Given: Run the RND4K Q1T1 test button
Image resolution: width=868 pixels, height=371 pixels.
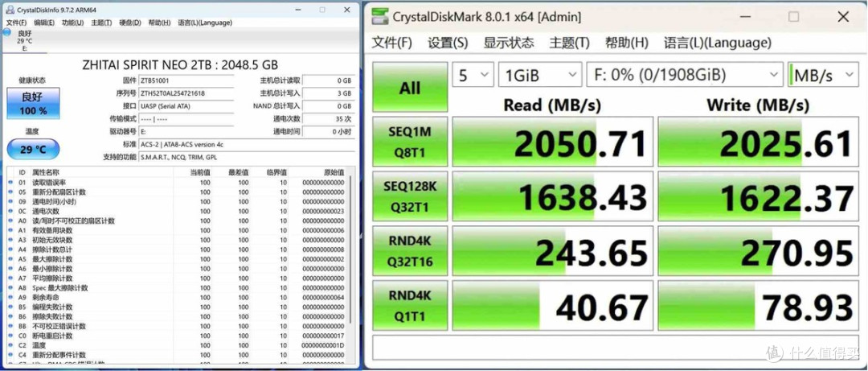Looking at the screenshot, I should click(x=410, y=306).
